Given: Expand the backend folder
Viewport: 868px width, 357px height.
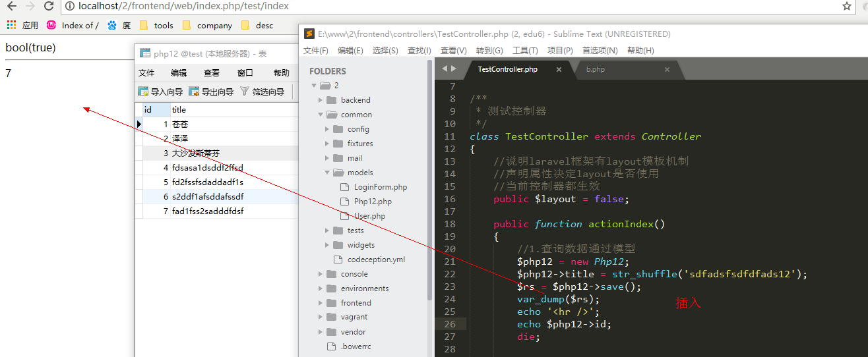Looking at the screenshot, I should (321, 100).
